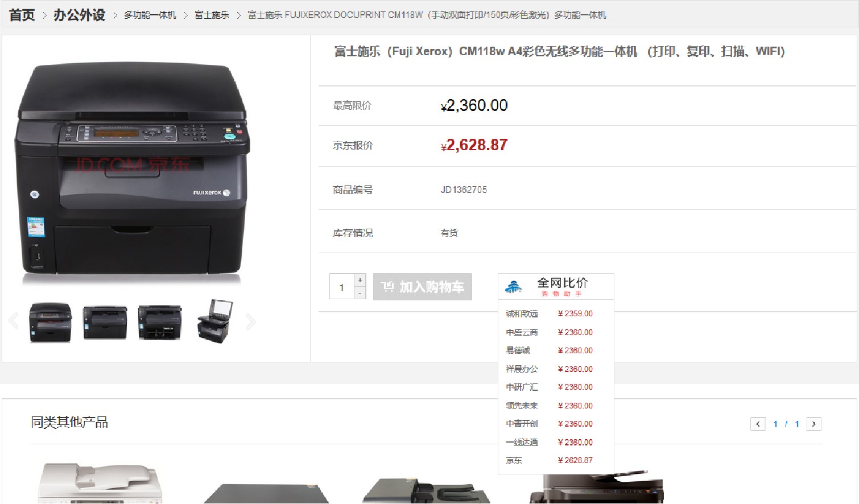Click the main printer product image
Screen dimensions: 859x504
[x=132, y=171]
